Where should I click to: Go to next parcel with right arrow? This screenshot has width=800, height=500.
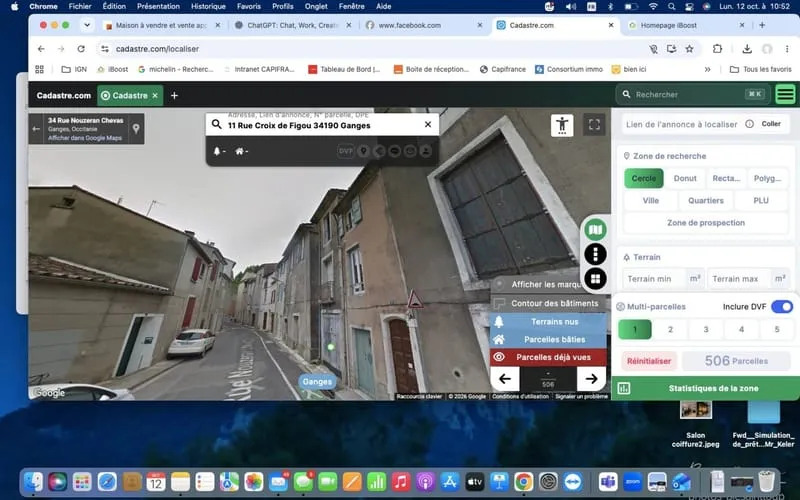tap(591, 379)
